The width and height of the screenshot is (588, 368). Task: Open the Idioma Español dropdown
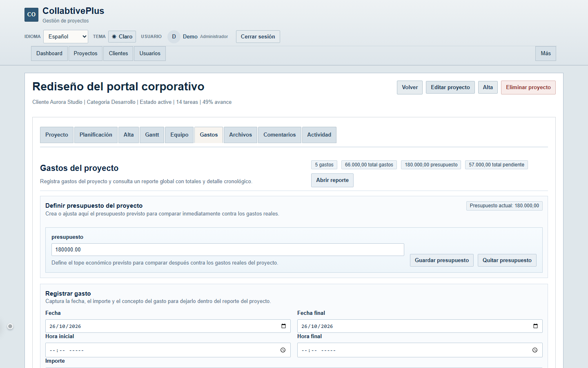coord(66,36)
